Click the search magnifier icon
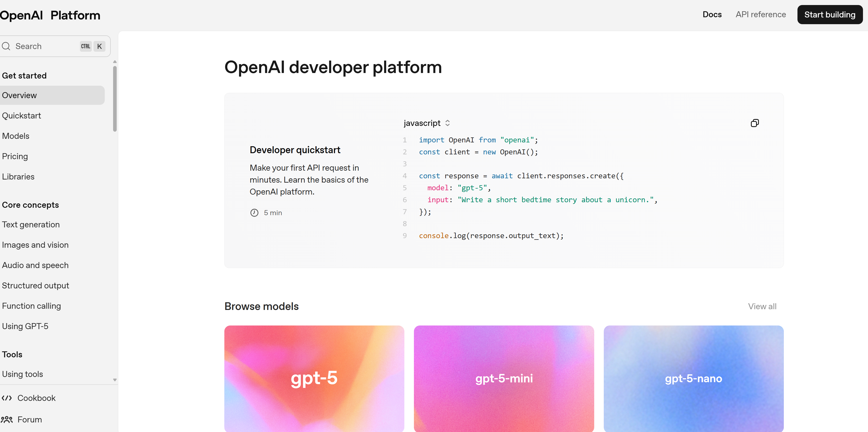The image size is (868, 432). (6, 46)
